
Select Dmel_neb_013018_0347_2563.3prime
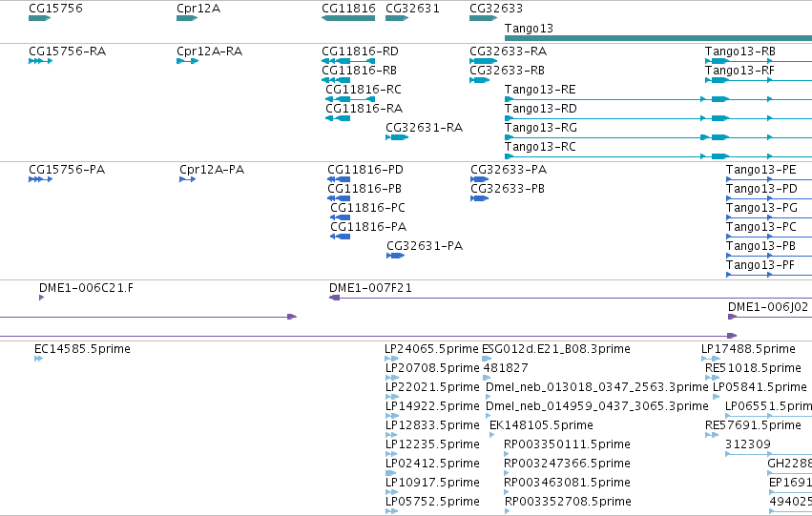pos(596,387)
